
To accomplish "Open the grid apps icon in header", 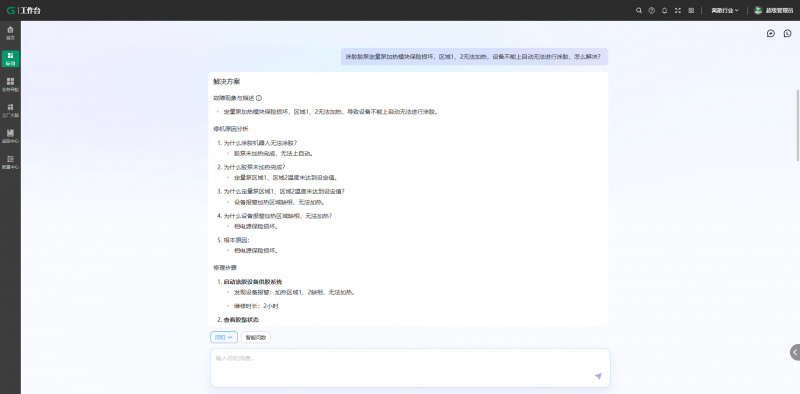I will click(x=691, y=10).
